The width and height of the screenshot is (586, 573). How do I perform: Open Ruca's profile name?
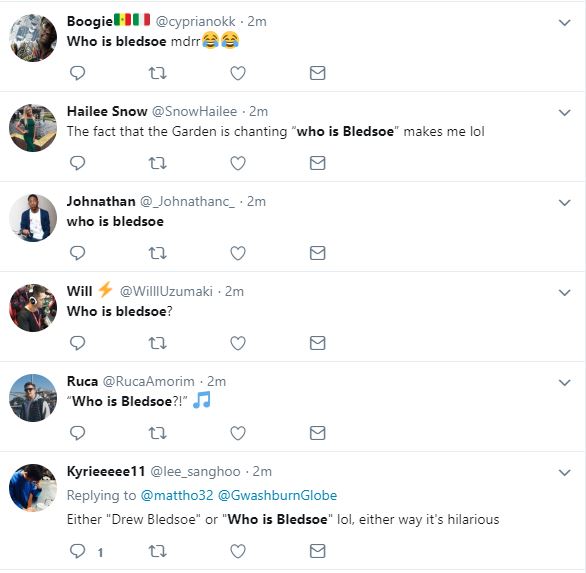(x=82, y=381)
